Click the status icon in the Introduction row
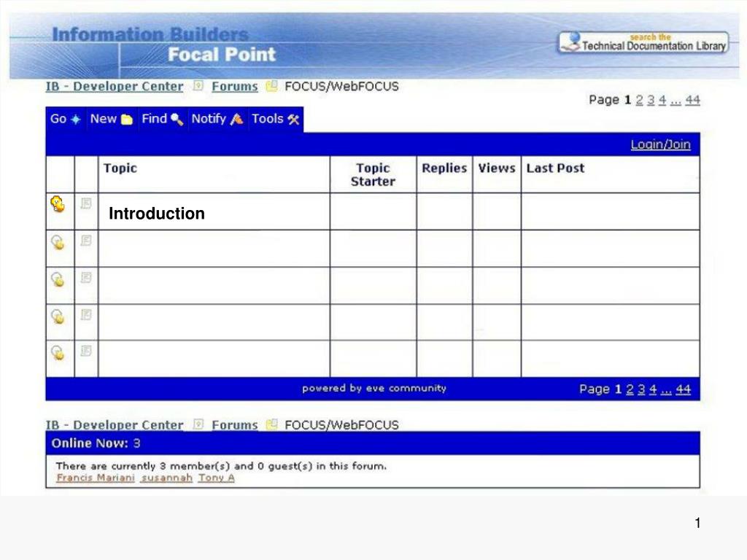 click(x=58, y=204)
